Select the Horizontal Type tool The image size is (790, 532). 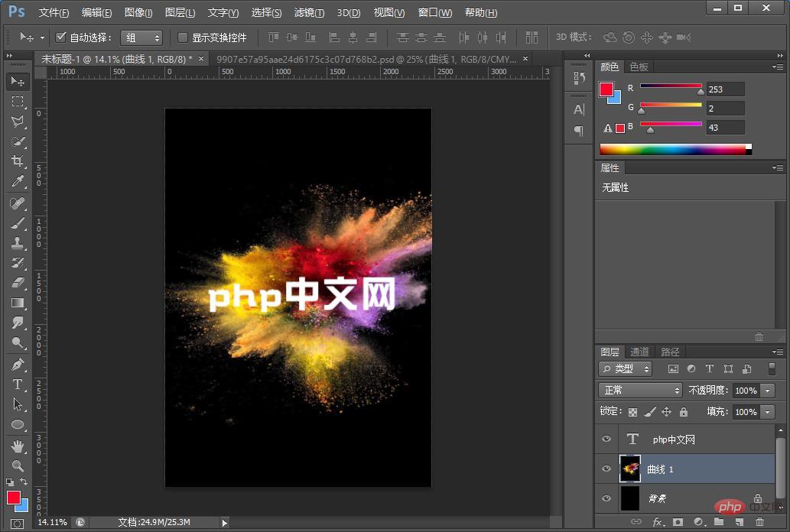tap(18, 384)
